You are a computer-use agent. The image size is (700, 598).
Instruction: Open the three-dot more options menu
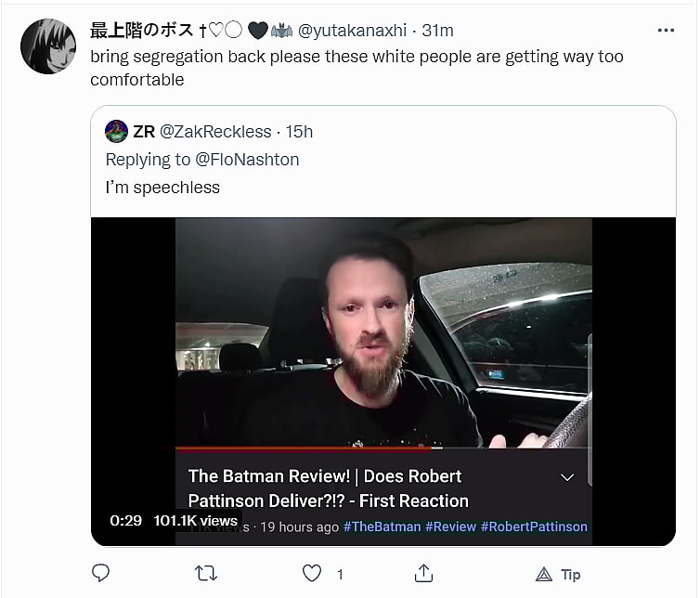665,31
